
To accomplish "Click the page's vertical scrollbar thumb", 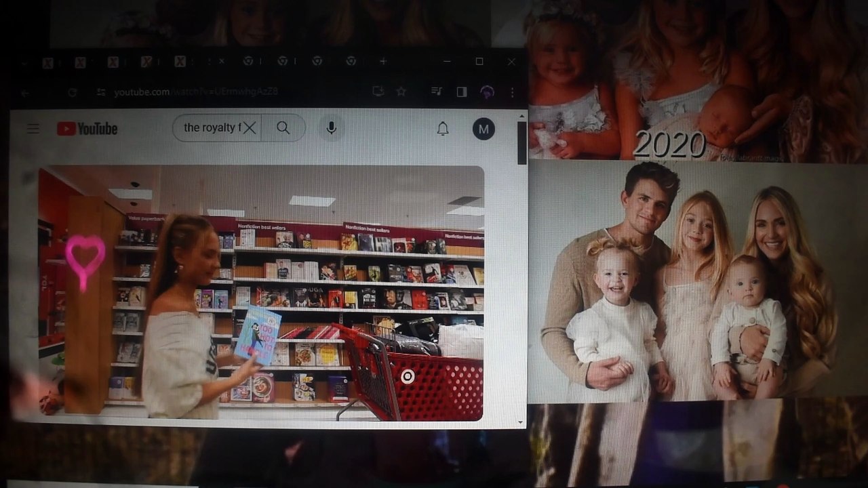I will pos(521,143).
